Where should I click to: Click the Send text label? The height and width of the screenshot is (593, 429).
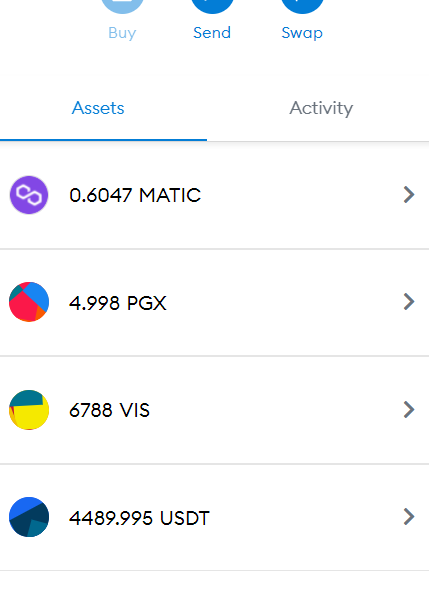coord(212,33)
